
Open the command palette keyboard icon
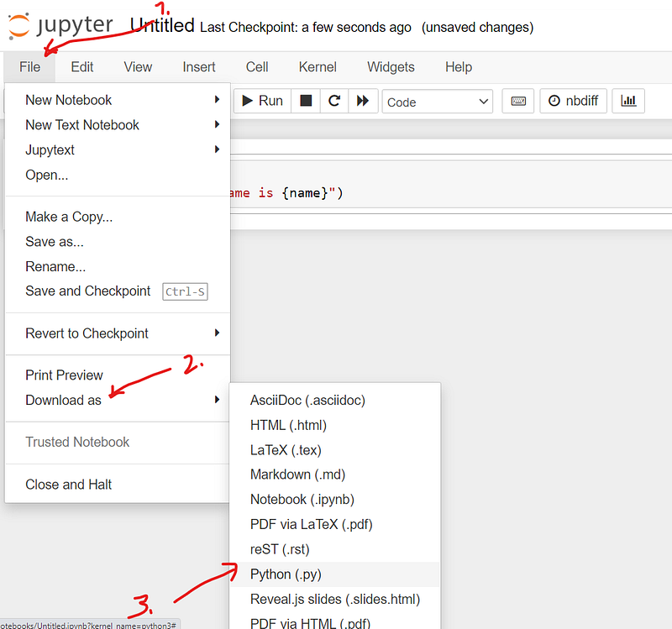[x=518, y=101]
